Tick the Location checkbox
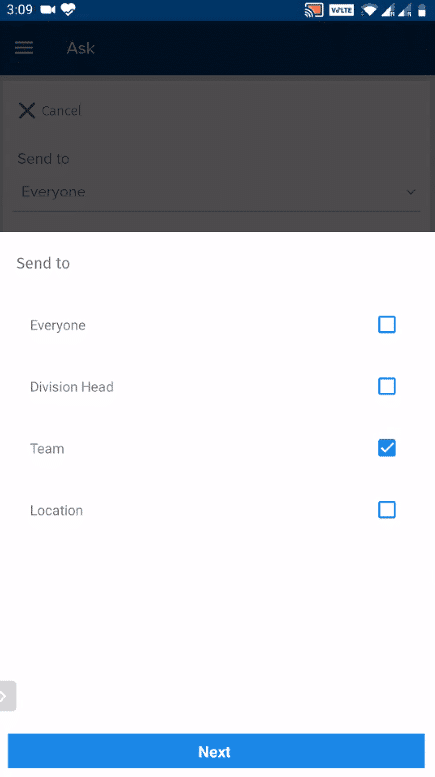This screenshot has height=777, width=435. click(x=386, y=509)
